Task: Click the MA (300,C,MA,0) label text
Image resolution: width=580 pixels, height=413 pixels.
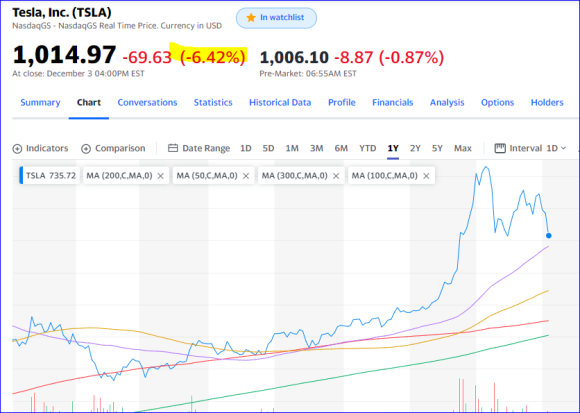Action: tap(294, 176)
